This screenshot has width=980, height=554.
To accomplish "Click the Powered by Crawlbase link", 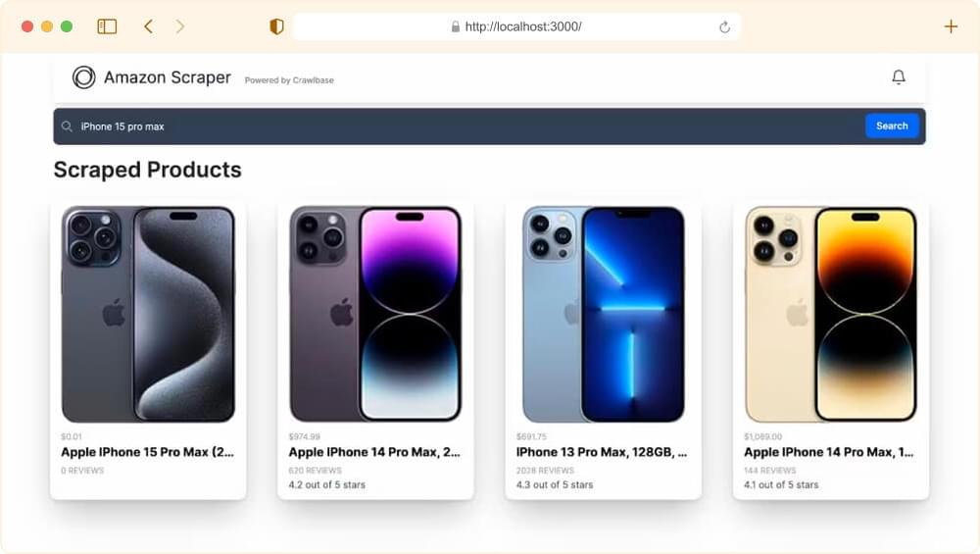I will click(x=289, y=80).
